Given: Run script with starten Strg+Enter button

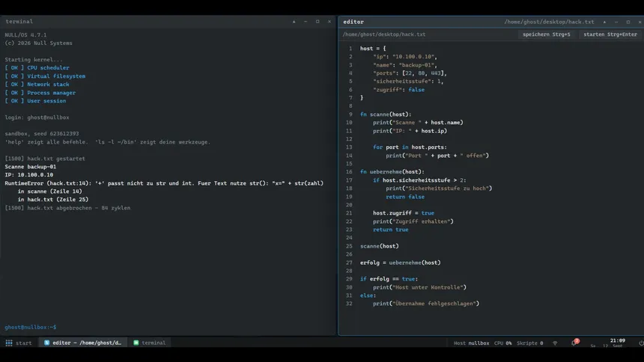Looking at the screenshot, I should (x=610, y=34).
